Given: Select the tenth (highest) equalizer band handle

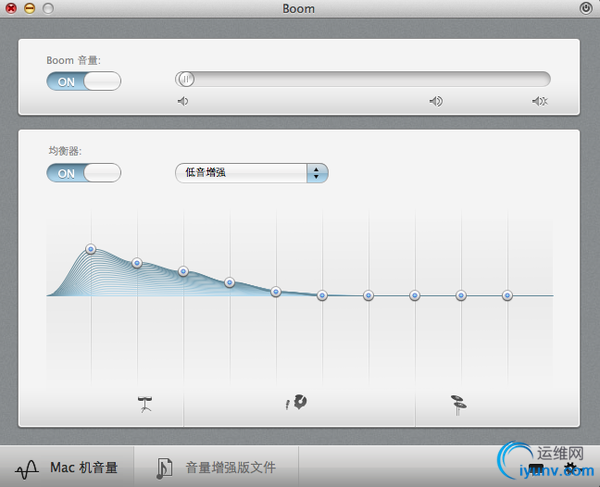Looking at the screenshot, I should coord(507,295).
